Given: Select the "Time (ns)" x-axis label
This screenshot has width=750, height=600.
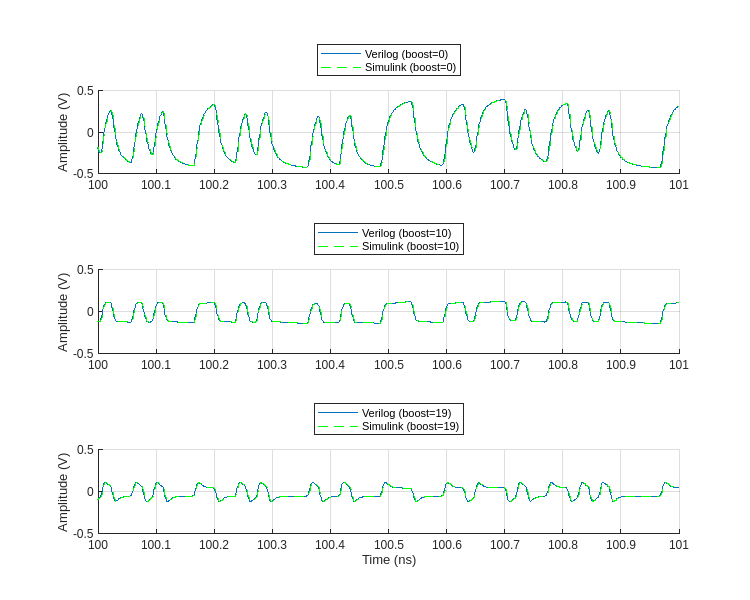Looking at the screenshot, I should (x=389, y=560).
